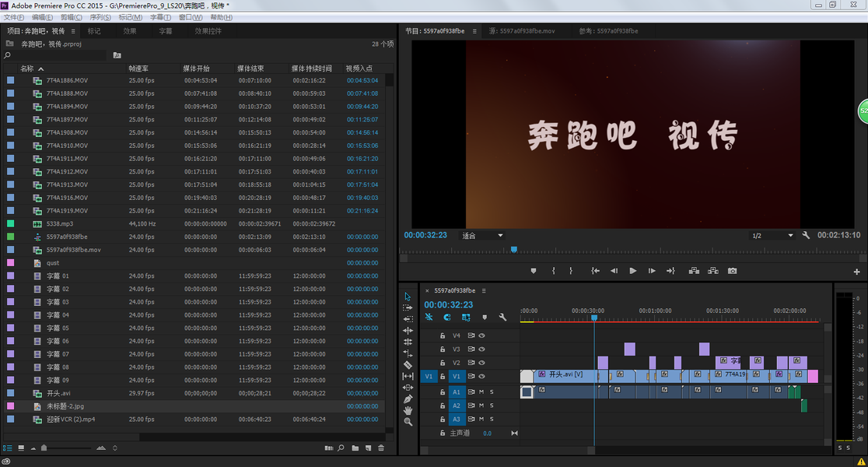This screenshot has height=467, width=868.
Task: Click Mark Out bracket button in Program monitor
Action: point(571,271)
